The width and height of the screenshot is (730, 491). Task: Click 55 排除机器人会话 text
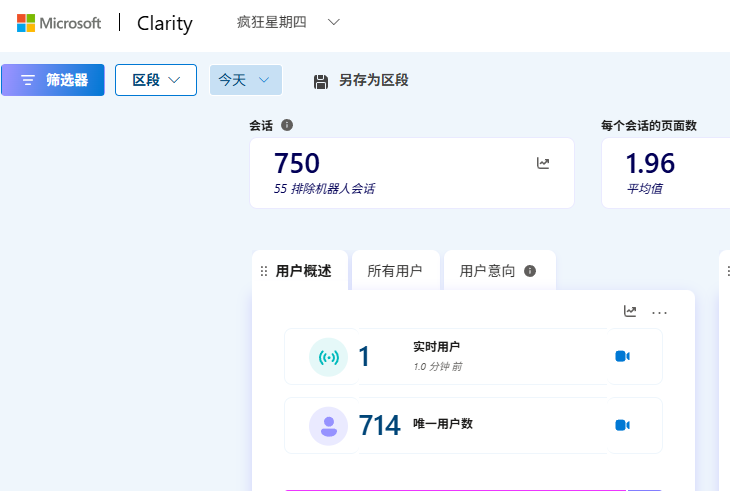point(324,188)
